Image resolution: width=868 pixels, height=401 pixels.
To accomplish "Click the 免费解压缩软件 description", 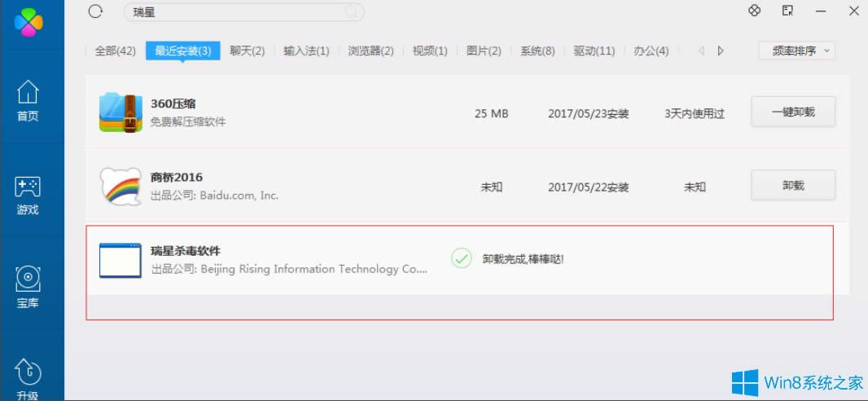I will point(188,121).
